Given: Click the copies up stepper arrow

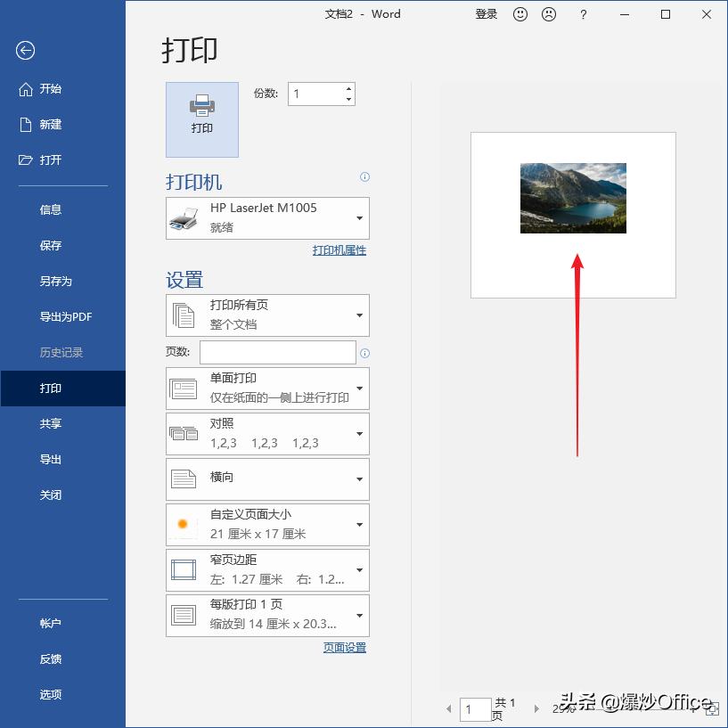Looking at the screenshot, I should point(347,88).
